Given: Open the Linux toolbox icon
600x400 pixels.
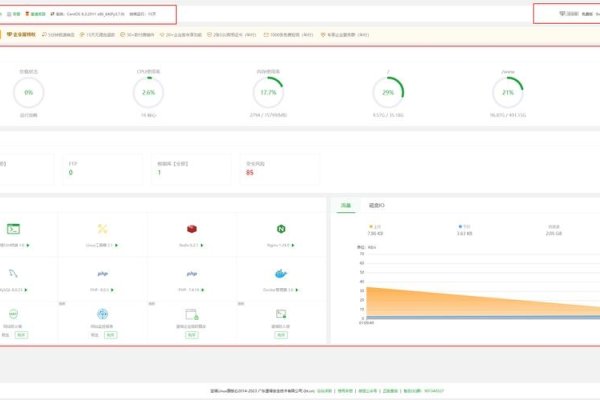Looking at the screenshot, I should point(102,230).
